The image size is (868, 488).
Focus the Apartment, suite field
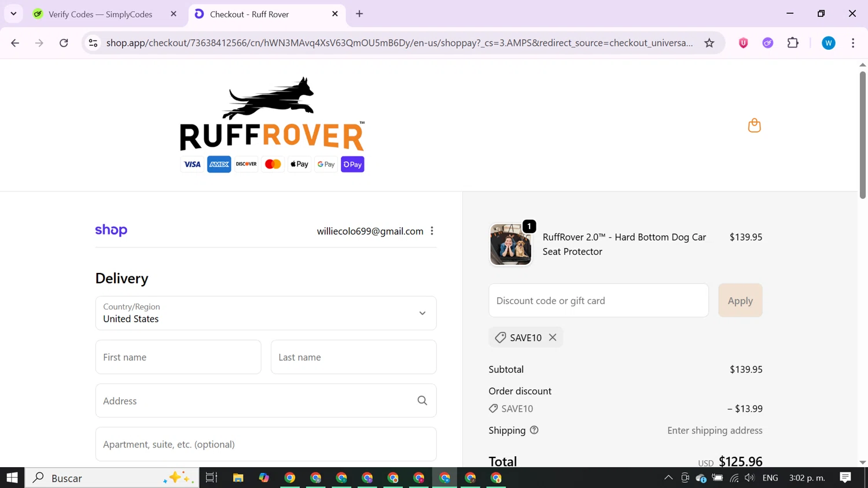click(x=266, y=444)
